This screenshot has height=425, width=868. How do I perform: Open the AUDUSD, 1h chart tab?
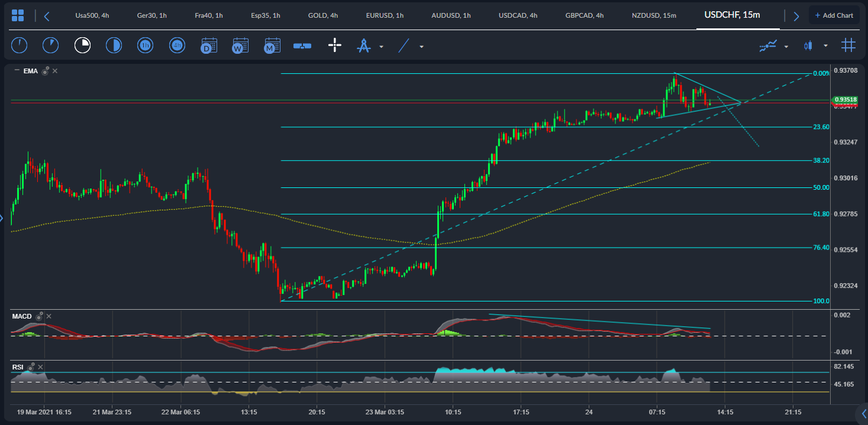pos(451,15)
